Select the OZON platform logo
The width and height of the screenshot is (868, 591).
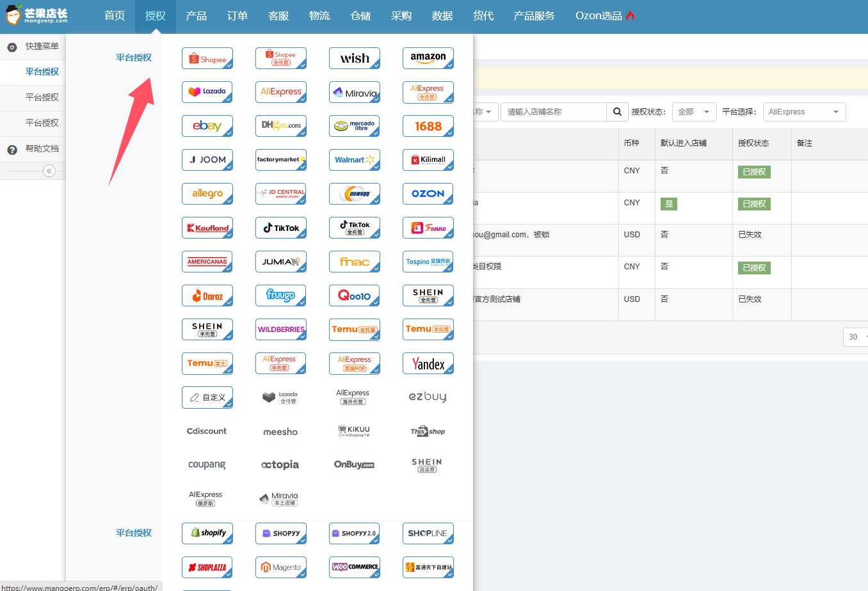pos(428,194)
